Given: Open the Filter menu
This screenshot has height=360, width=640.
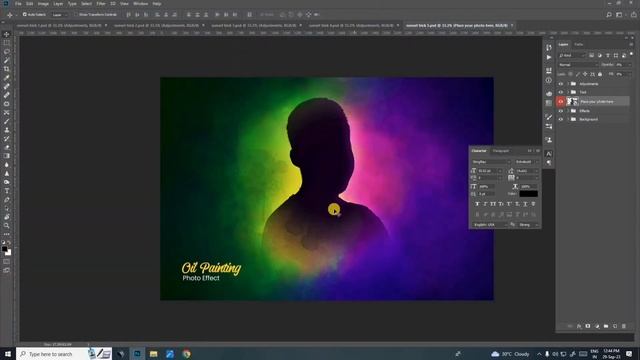Looking at the screenshot, I should [101, 4].
